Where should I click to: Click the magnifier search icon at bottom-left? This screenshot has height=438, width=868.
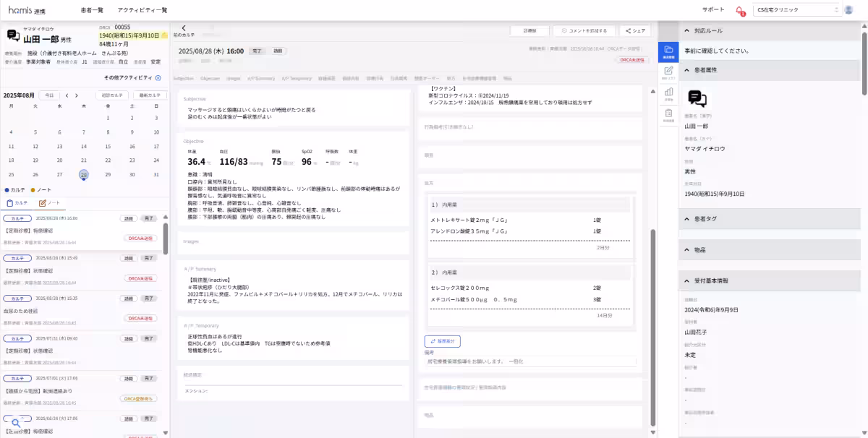pyautogui.click(x=15, y=423)
